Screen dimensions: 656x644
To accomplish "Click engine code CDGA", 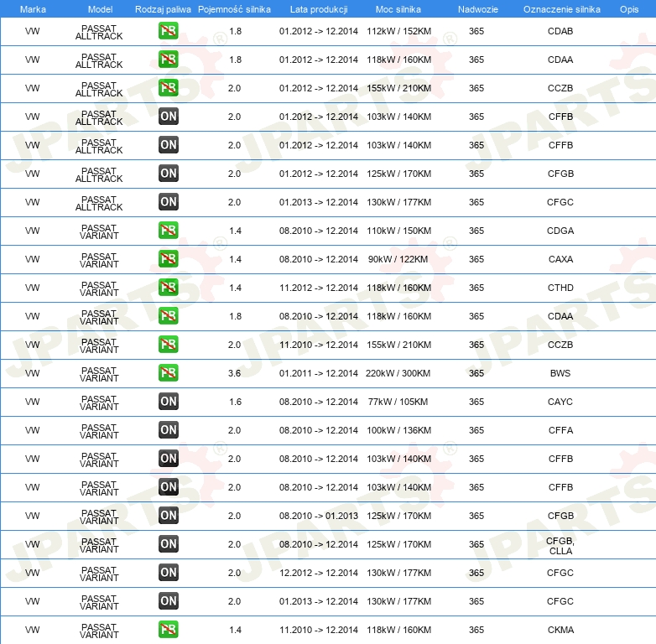I will click(560, 231).
